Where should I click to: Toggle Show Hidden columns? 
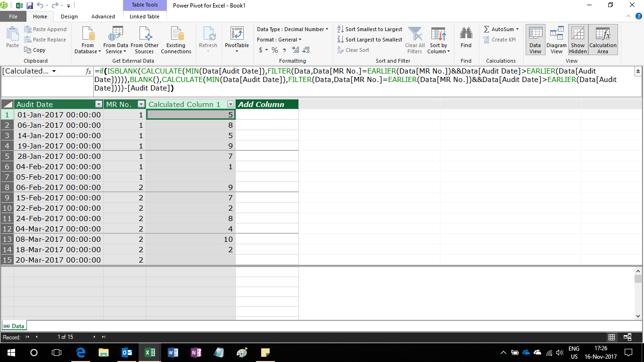578,40
